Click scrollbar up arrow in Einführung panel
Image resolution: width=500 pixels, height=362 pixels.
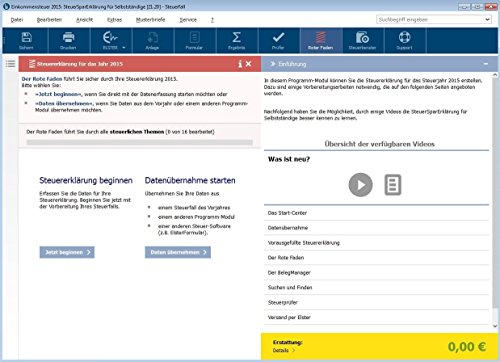coord(495,75)
